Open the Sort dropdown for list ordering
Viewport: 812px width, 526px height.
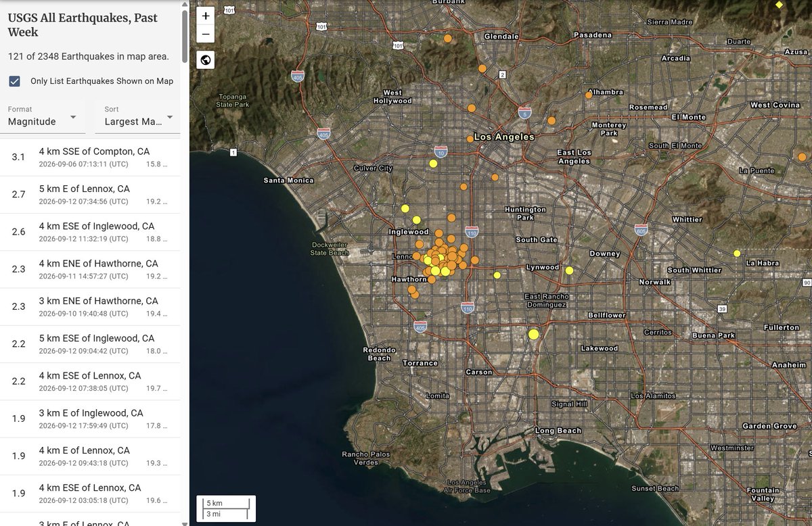pyautogui.click(x=139, y=116)
